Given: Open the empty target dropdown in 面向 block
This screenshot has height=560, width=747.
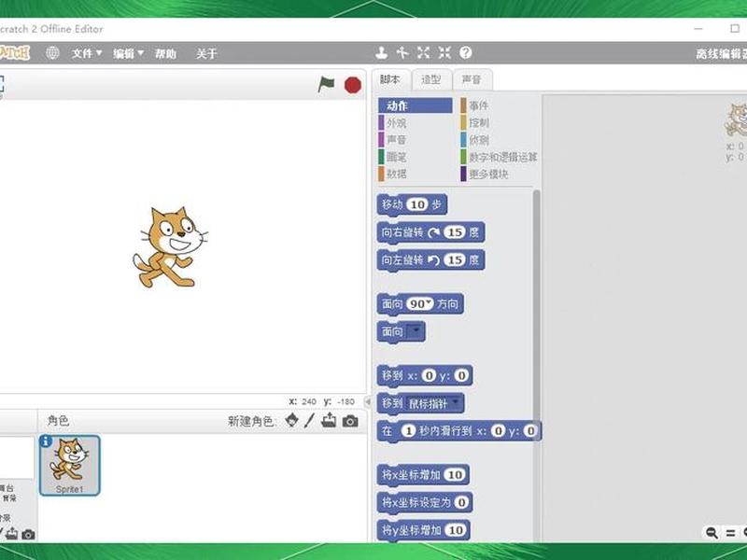Looking at the screenshot, I should coord(415,331).
